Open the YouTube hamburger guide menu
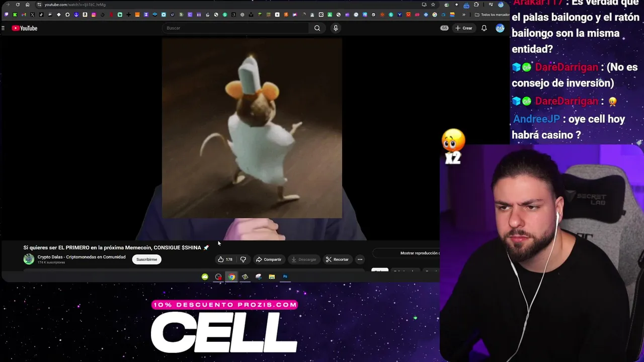644x362 pixels. pos(3,28)
